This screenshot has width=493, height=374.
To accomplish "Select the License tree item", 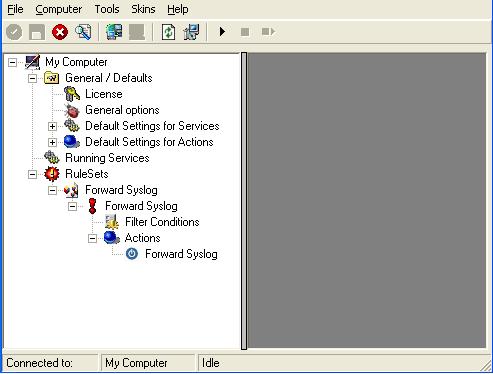I will 104,94.
